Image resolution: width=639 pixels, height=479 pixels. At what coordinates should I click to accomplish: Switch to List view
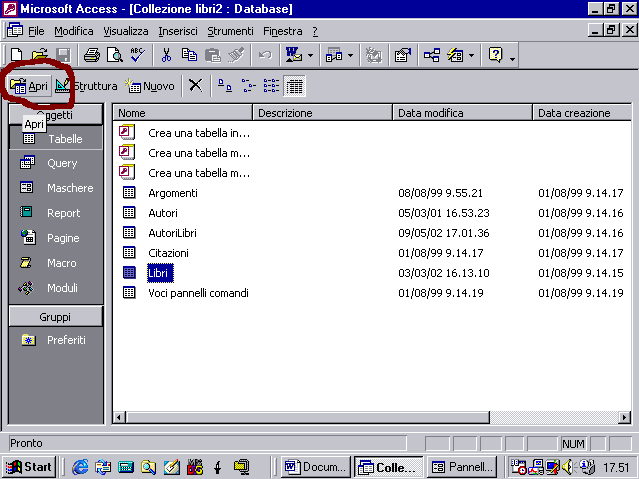(271, 86)
